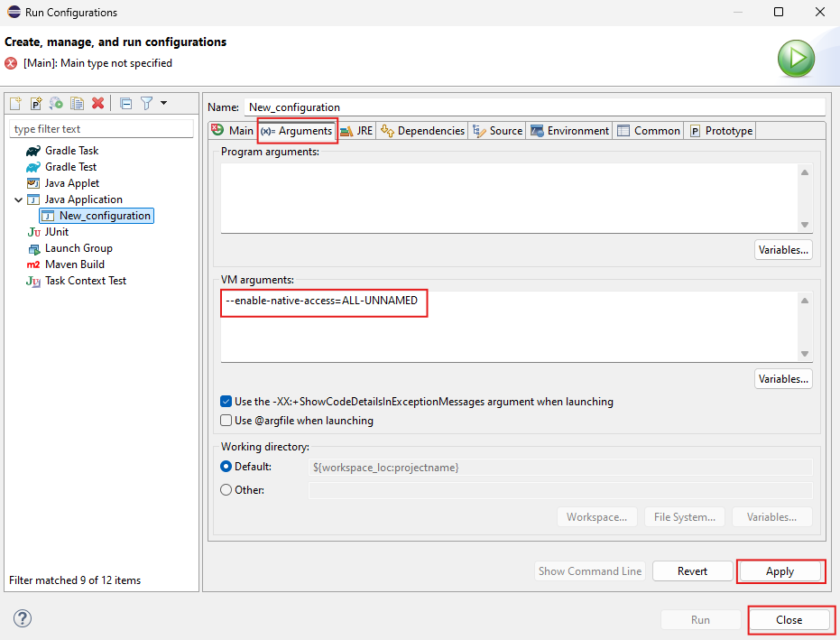This screenshot has height=640, width=840.
Task: Click the filter funnel icon
Action: click(146, 104)
